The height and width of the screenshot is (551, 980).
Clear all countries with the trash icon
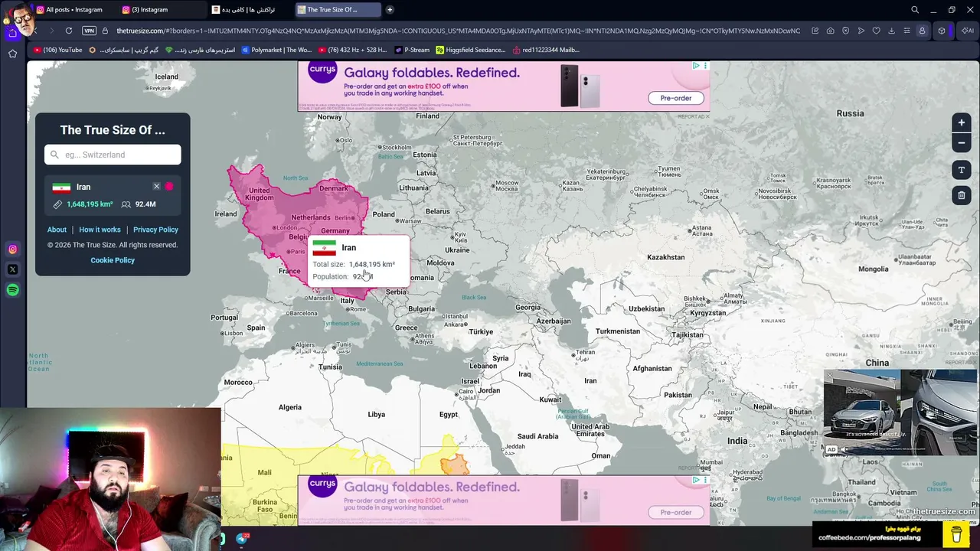962,195
